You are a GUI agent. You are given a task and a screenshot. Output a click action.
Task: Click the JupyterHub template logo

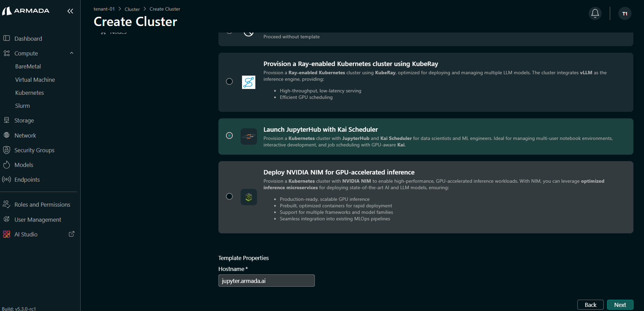(x=249, y=136)
